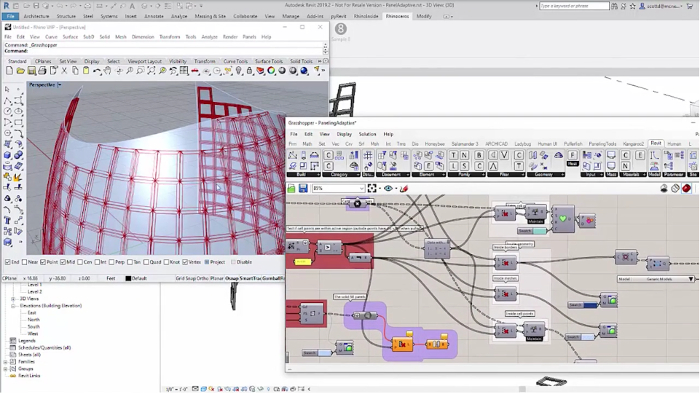
Task: Click the B component in Grasshopper Family panel
Action: click(x=479, y=155)
